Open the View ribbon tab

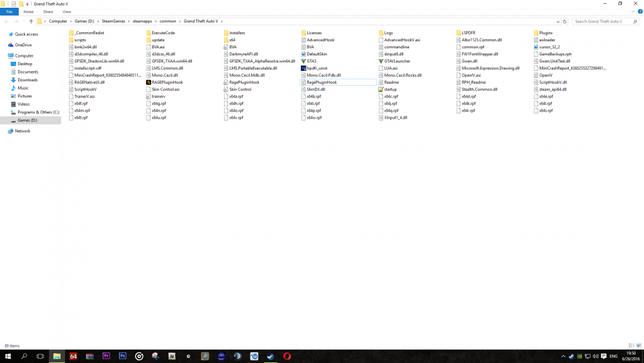pyautogui.click(x=66, y=12)
